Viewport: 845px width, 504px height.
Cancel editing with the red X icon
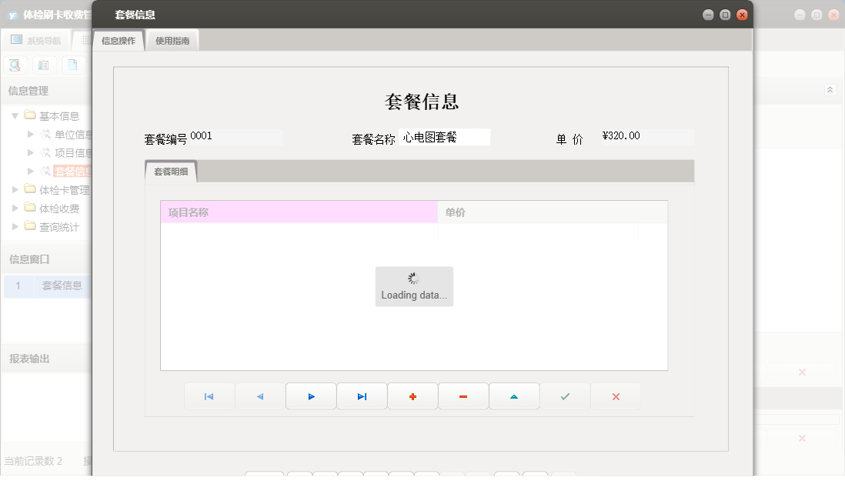[x=616, y=396]
